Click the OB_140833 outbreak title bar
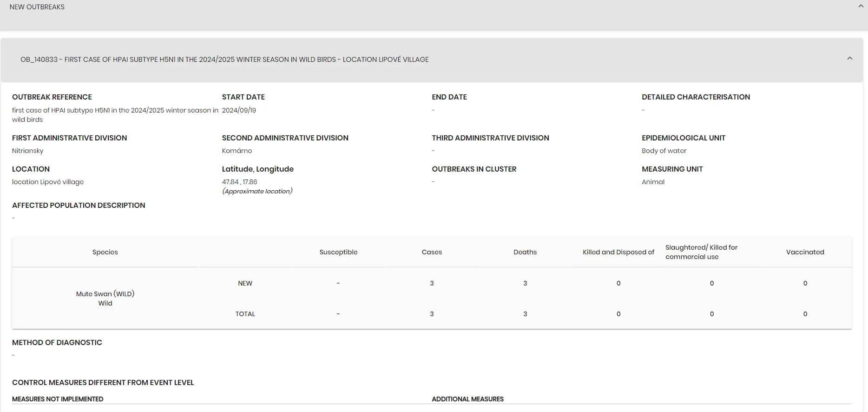868x412 pixels. [x=432, y=60]
